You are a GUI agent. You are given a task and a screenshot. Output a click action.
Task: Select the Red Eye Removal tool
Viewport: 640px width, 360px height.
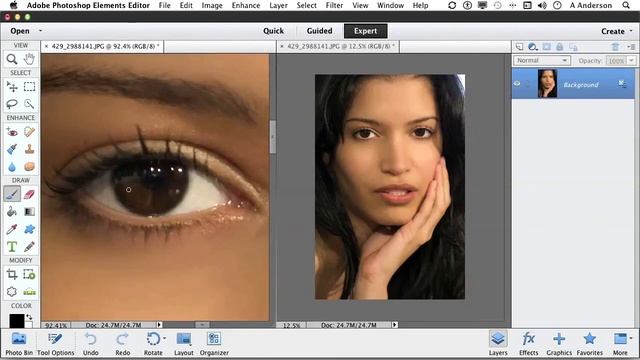pos(12,132)
